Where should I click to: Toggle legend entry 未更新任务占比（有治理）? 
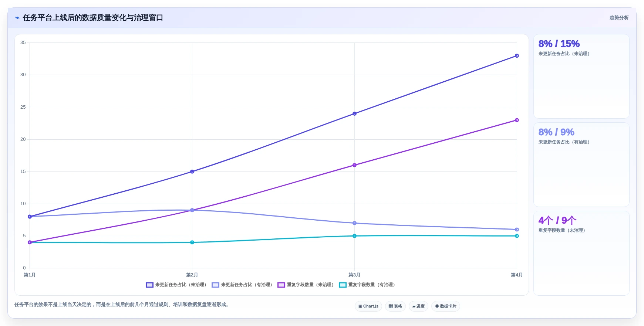click(x=242, y=285)
